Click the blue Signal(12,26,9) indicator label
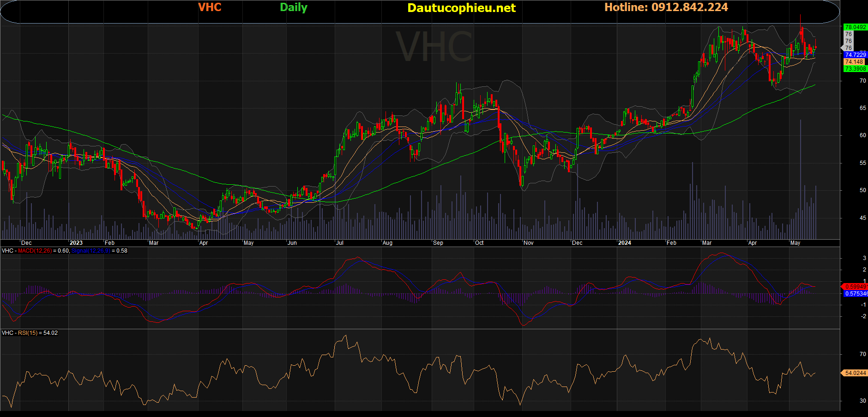This screenshot has width=868, height=417. tap(90, 251)
